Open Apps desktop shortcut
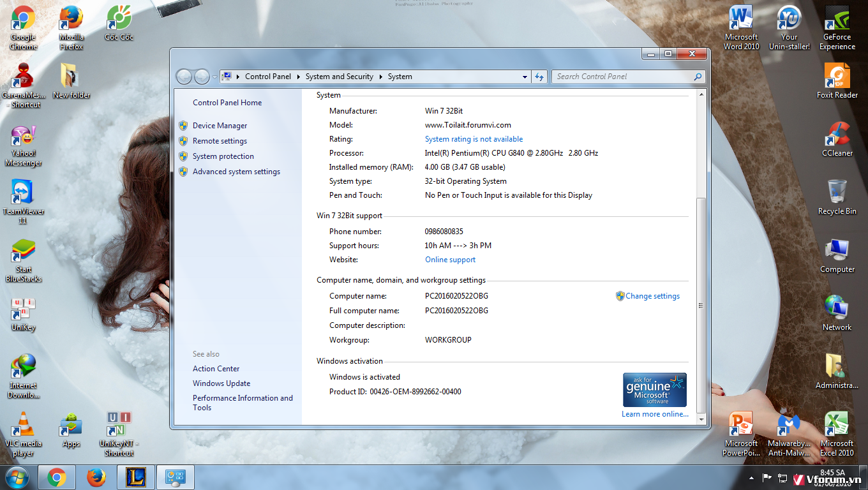This screenshot has height=490, width=868. 71,430
